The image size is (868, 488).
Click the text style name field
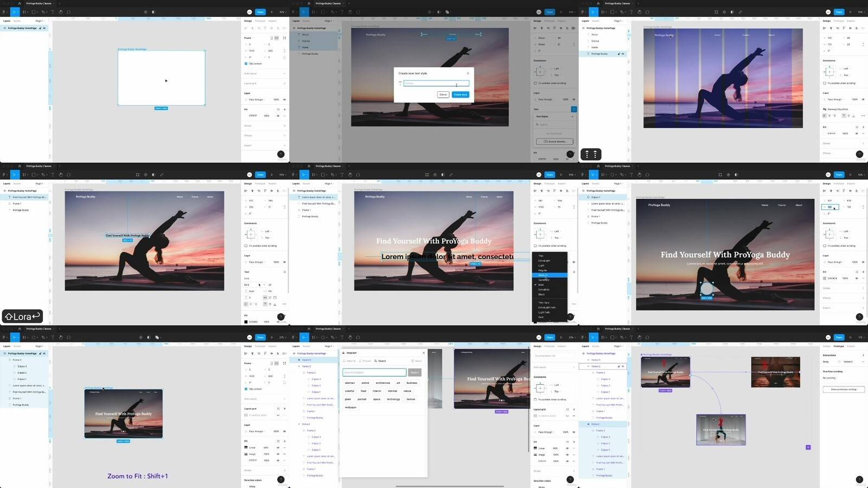436,84
